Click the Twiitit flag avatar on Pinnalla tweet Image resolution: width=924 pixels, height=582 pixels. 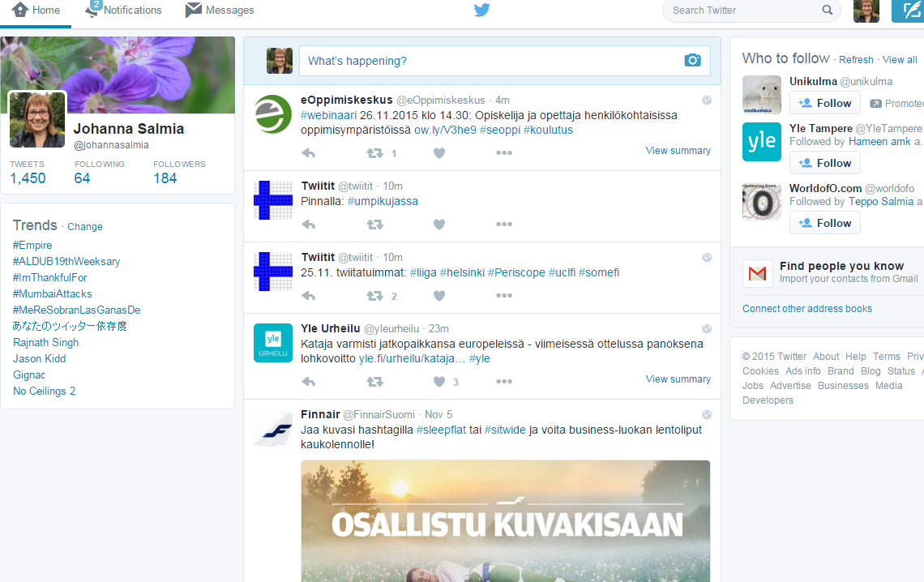(x=273, y=200)
